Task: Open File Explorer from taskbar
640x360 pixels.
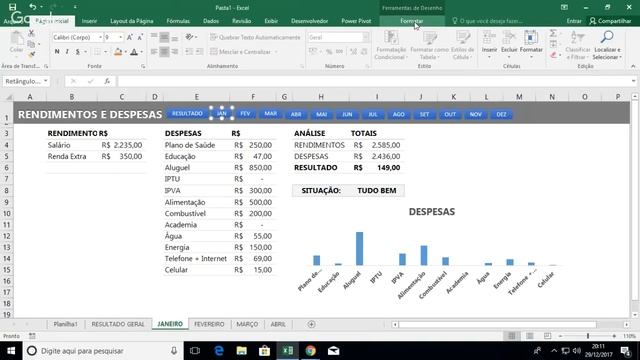Action: pyautogui.click(x=242, y=351)
